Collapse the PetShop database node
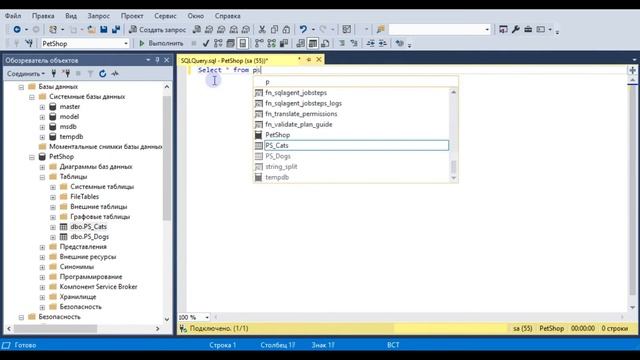This screenshot has height=360, width=640. (32, 157)
